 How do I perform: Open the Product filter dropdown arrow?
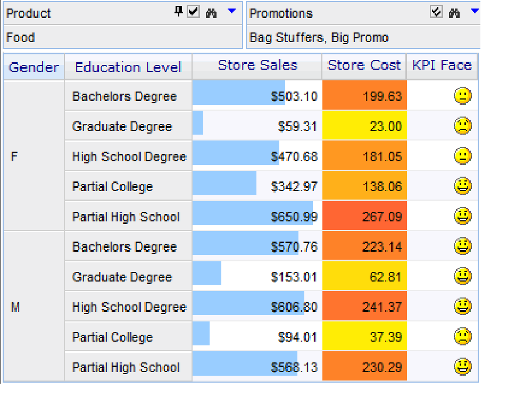tap(231, 11)
